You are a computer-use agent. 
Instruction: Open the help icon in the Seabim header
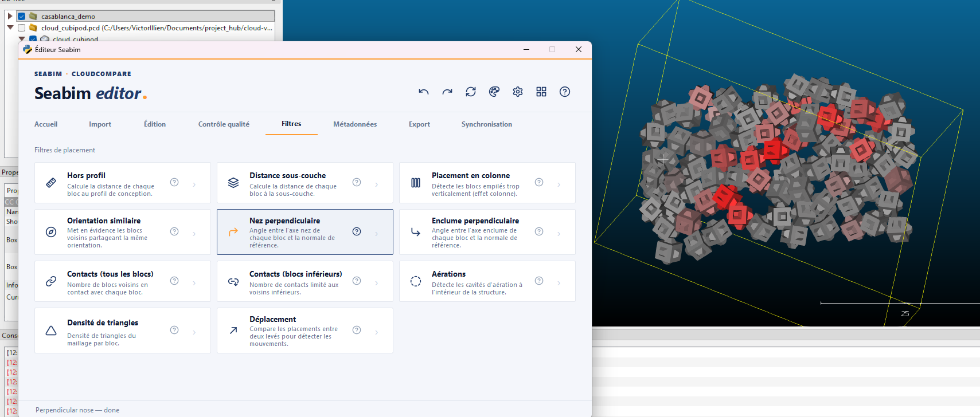coord(565,92)
